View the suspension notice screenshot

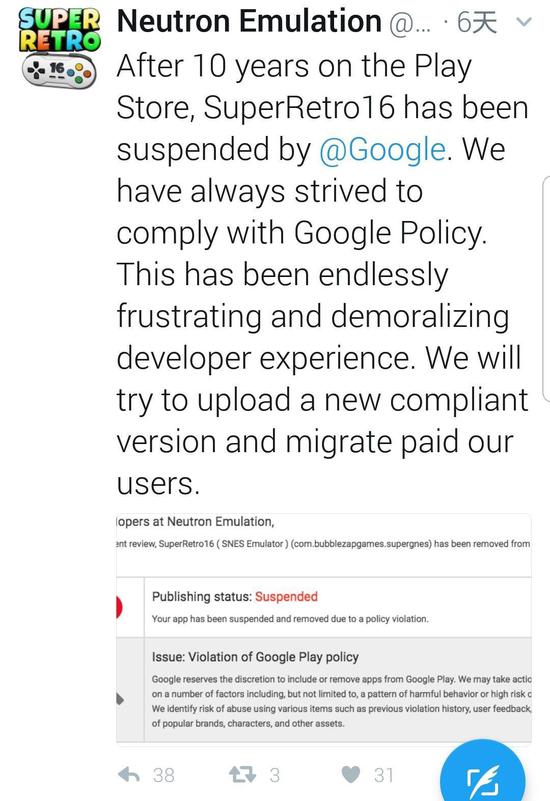click(324, 628)
